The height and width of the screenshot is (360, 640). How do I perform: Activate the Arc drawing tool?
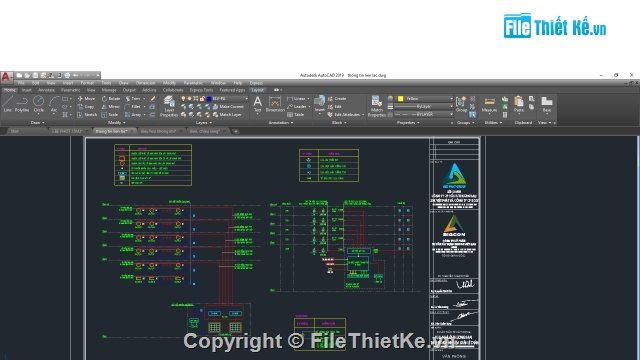tap(53, 104)
